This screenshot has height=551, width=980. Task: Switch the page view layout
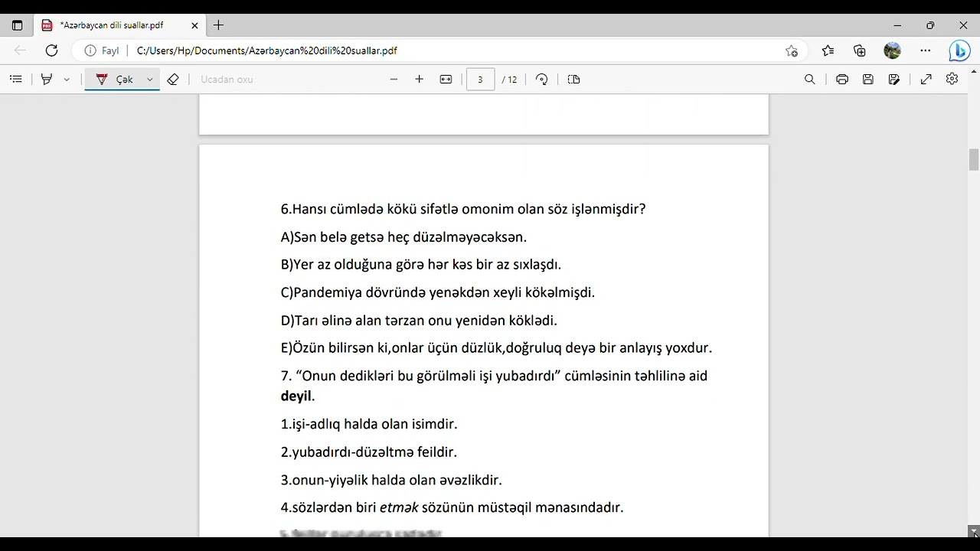pos(574,79)
